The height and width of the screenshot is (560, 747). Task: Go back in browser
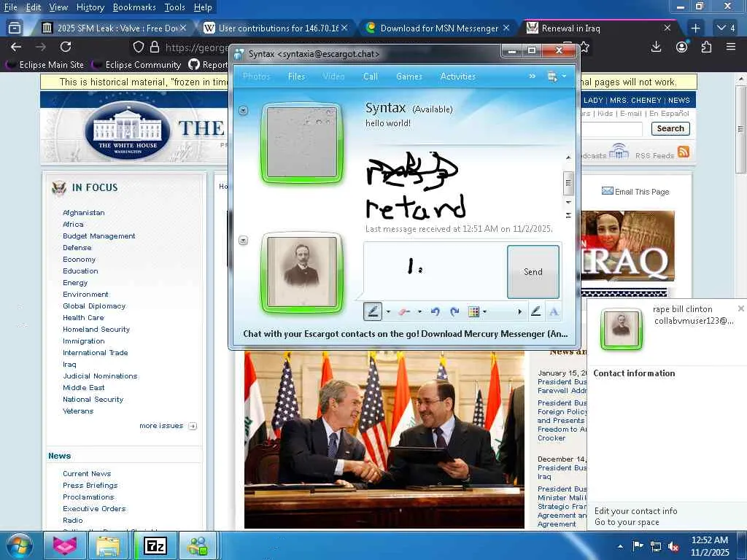coord(16,47)
